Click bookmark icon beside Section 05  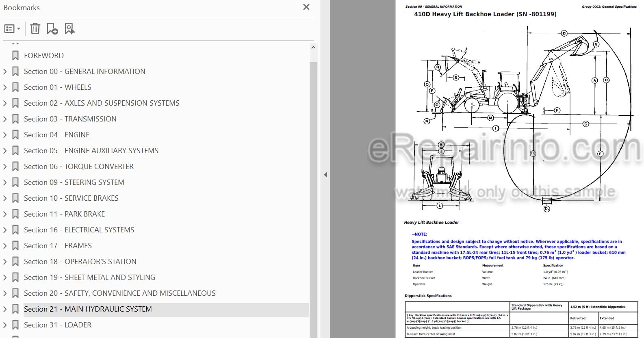15,151
